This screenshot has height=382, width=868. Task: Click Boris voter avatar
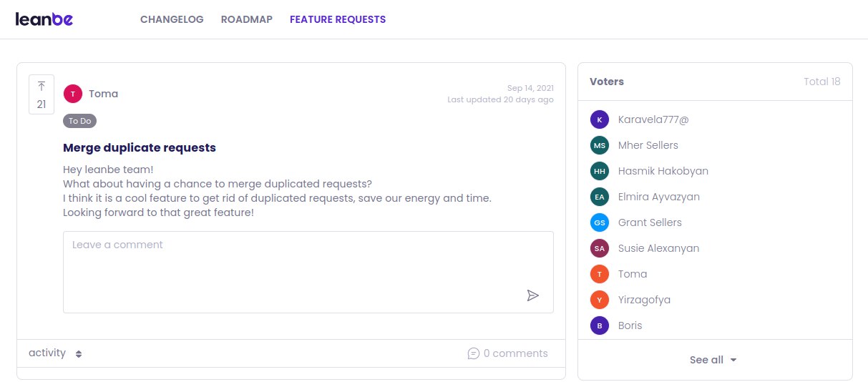coord(600,325)
